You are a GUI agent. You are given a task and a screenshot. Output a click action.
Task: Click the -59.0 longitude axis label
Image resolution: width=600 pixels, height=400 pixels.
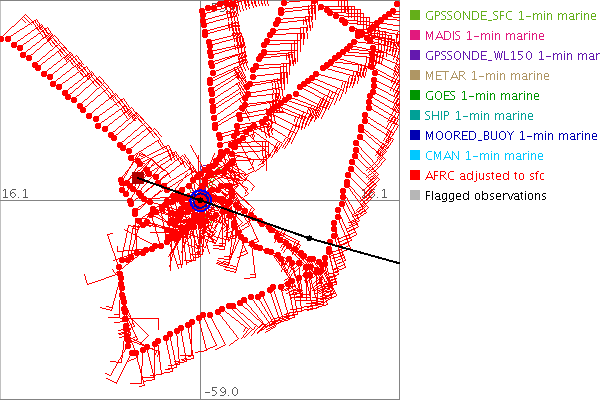pos(222,392)
